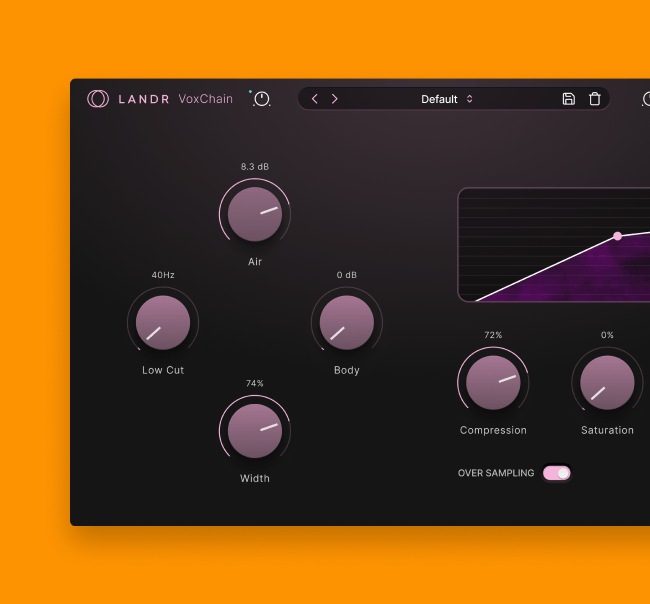The image size is (650, 604).
Task: Toggle the plugin power bypass button
Action: (262, 99)
